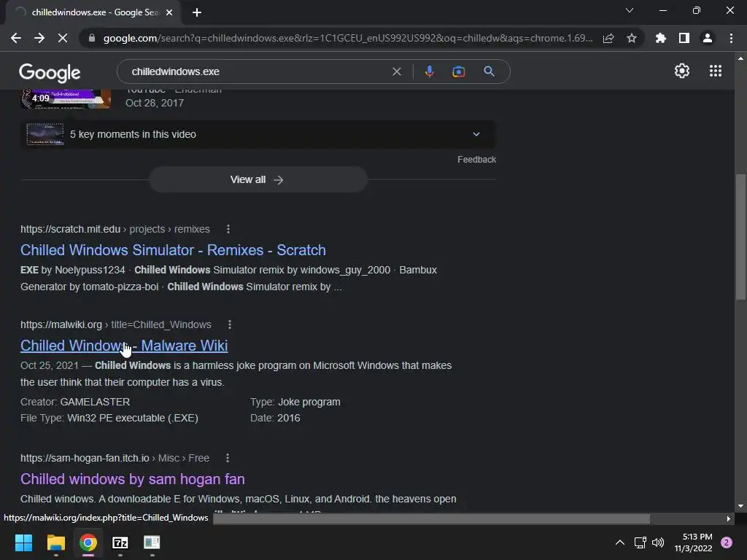Screen dimensions: 747x560
Task: Open Chilled Windows - Malware Wiki link
Action: [124, 346]
